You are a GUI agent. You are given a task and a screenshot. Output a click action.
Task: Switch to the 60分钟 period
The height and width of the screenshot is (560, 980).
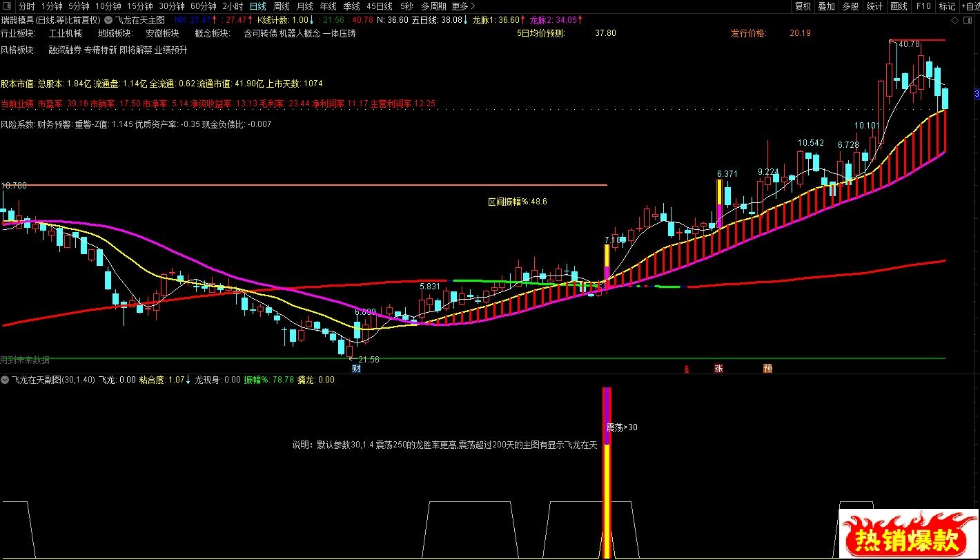point(204,6)
